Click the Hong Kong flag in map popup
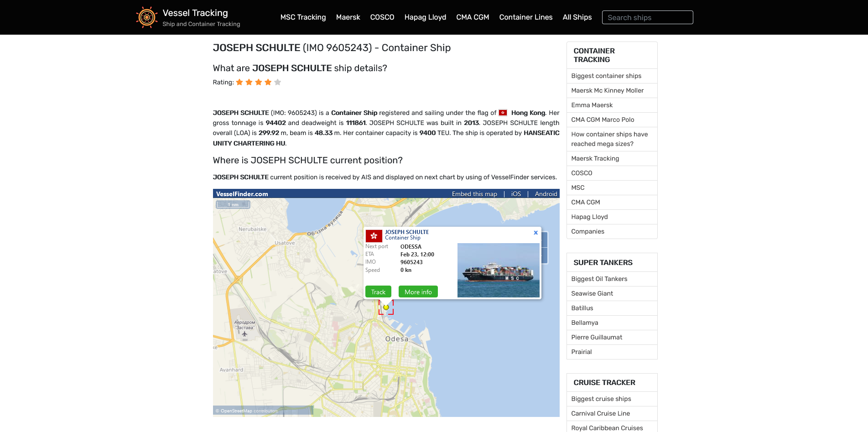The height and width of the screenshot is (432, 868). (x=374, y=236)
